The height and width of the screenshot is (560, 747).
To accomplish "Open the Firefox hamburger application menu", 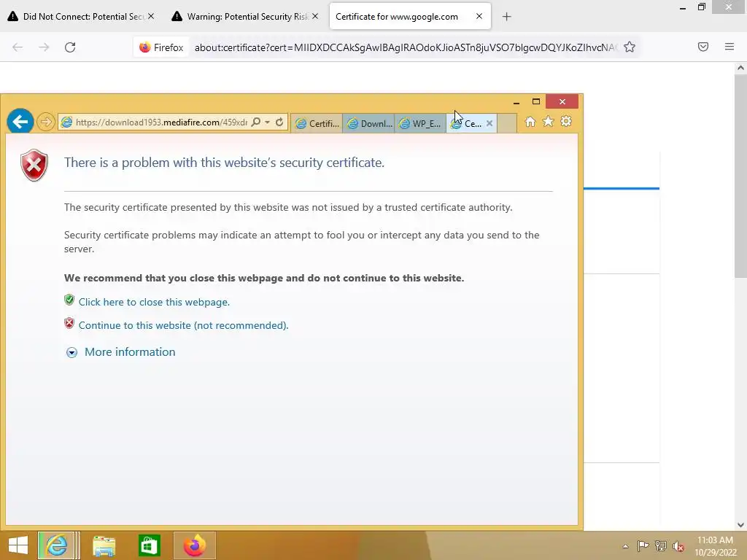I will point(729,47).
